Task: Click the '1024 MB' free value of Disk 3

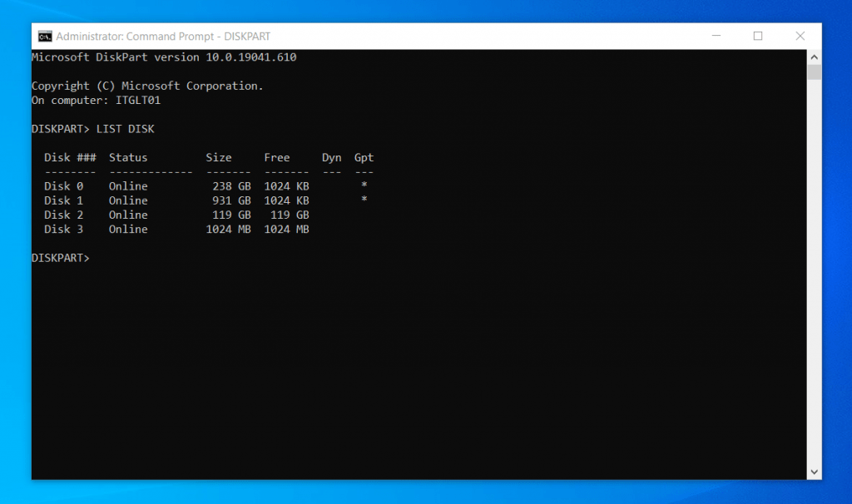Action: [x=286, y=230]
